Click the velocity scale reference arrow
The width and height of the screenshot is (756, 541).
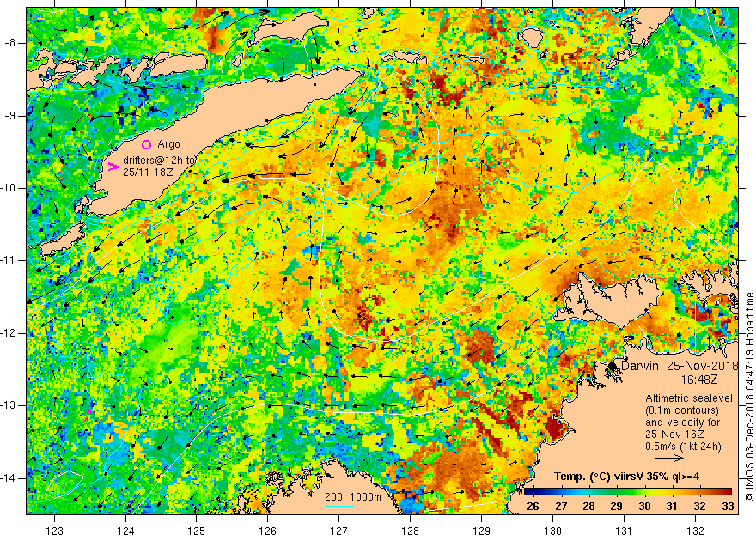click(x=669, y=459)
